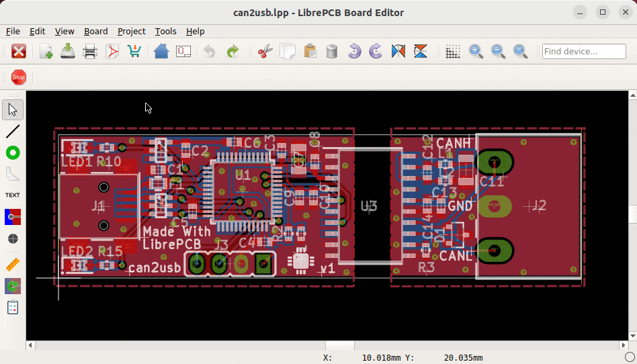Click the Print icon
Image resolution: width=637 pixels, height=364 pixels.
tap(90, 51)
